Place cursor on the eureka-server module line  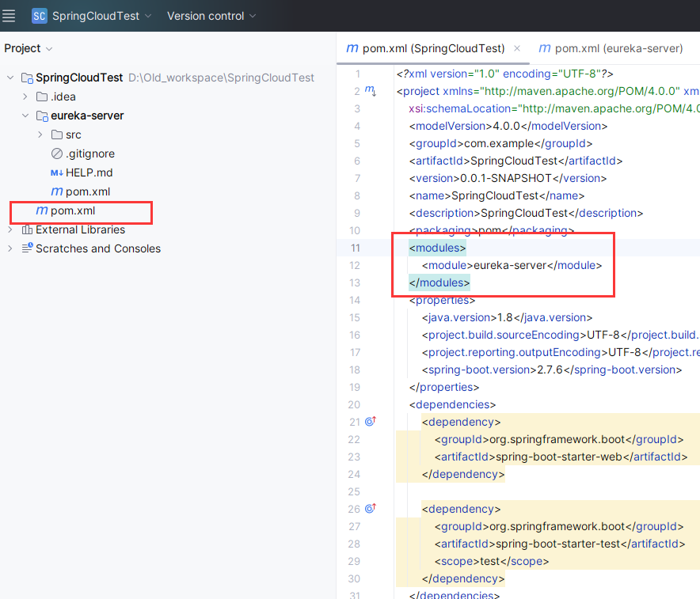point(512,265)
